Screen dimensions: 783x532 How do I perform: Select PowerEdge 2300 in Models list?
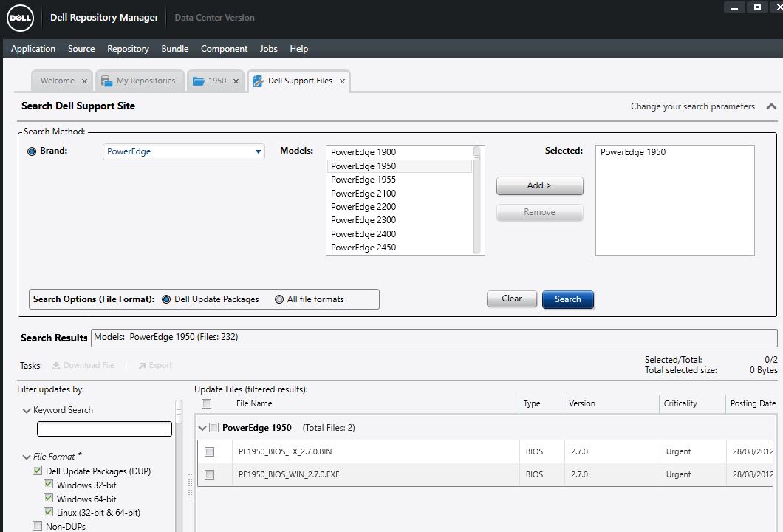point(399,220)
